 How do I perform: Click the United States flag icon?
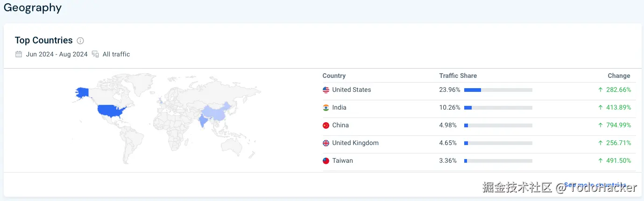click(326, 90)
